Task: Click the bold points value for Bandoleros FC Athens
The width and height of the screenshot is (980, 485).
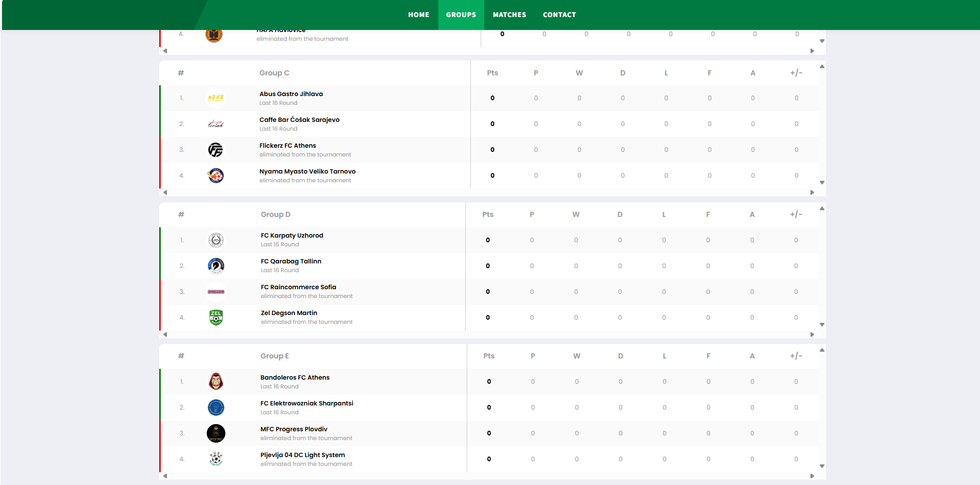Action: click(489, 382)
